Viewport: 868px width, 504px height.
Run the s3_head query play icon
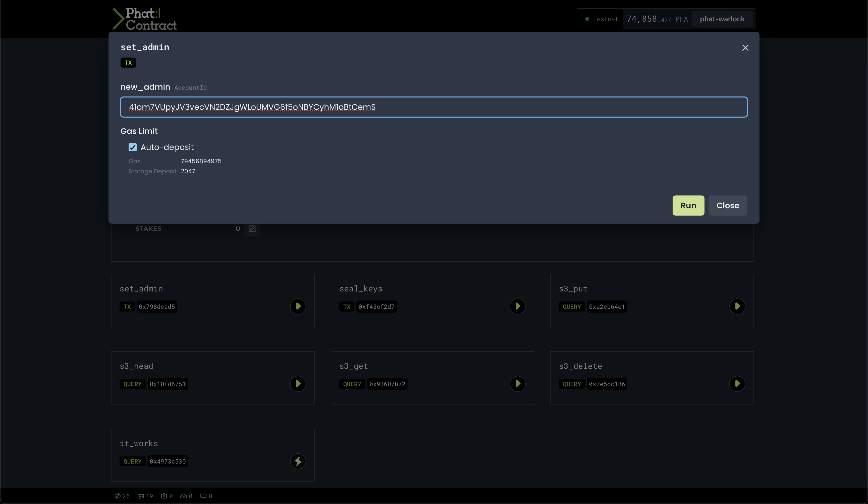[298, 384]
